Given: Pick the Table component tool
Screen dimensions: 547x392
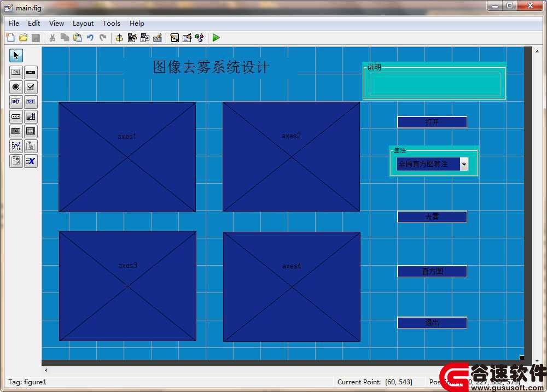Looking at the screenshot, I should point(31,131).
